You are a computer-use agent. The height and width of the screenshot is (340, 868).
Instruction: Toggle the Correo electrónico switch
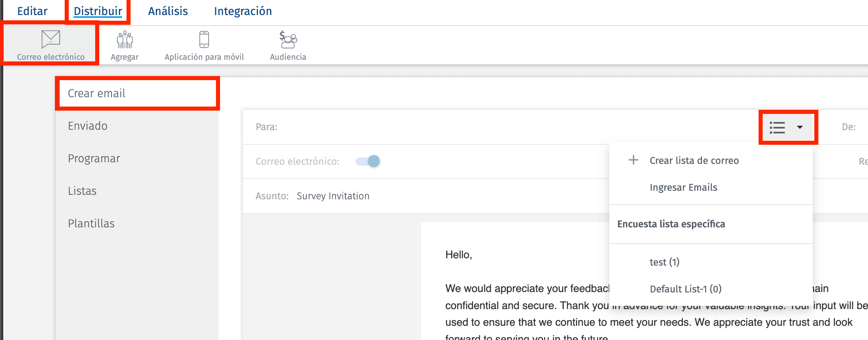(368, 161)
